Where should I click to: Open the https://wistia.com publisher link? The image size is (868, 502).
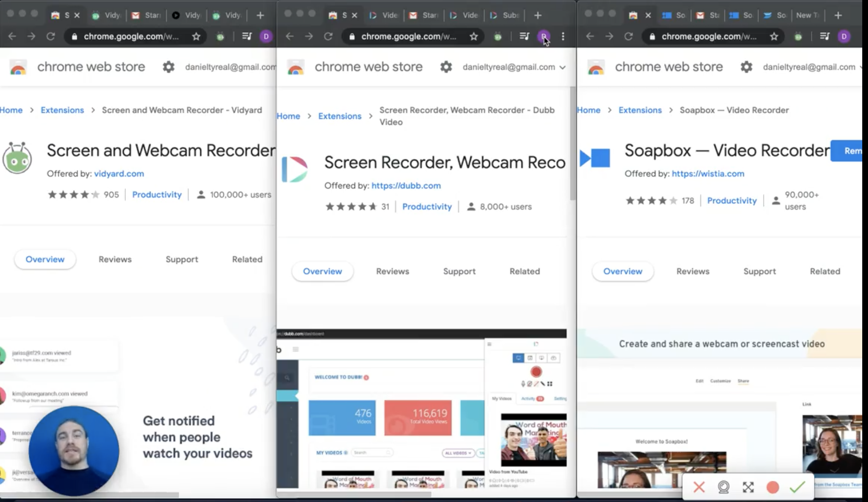coord(708,173)
